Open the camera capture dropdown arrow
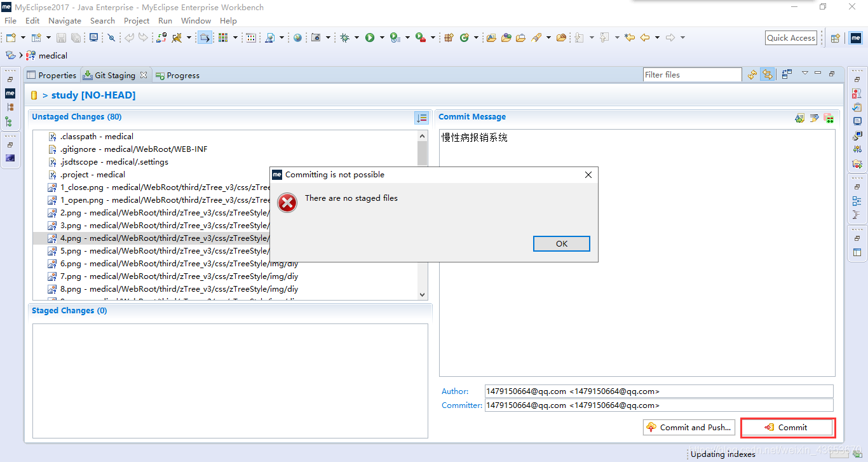 tap(328, 38)
